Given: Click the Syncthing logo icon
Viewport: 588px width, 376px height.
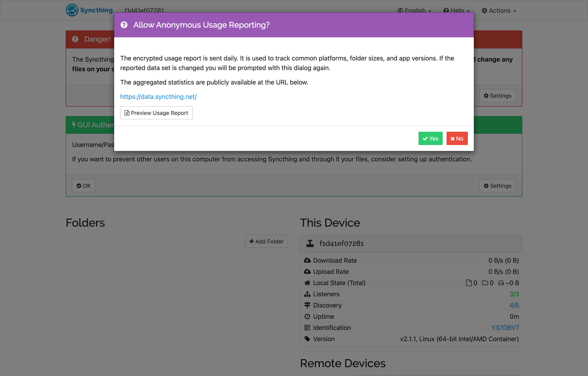Looking at the screenshot, I should click(x=72, y=10).
